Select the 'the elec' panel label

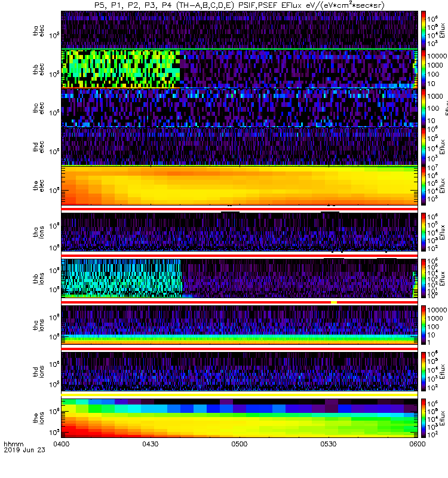pyautogui.click(x=39, y=185)
